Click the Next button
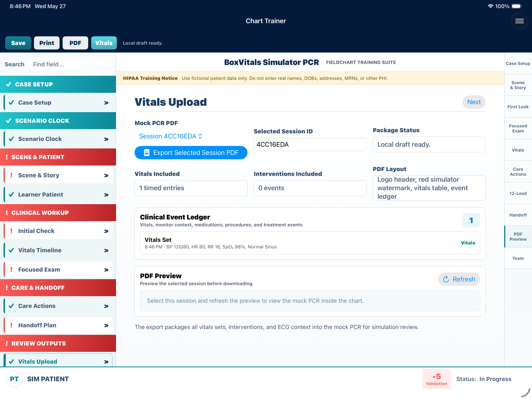The height and width of the screenshot is (399, 532). 474,102
